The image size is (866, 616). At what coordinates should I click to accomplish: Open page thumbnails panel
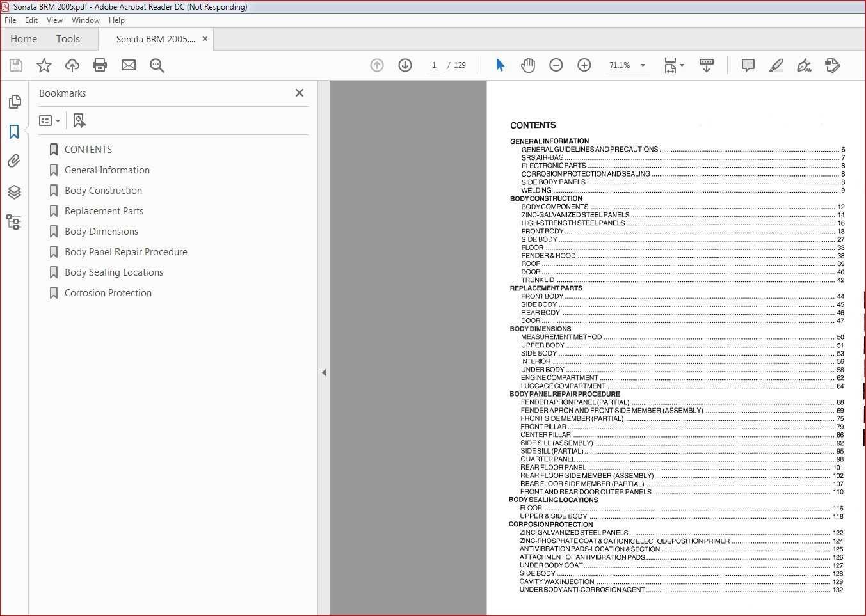[x=14, y=102]
